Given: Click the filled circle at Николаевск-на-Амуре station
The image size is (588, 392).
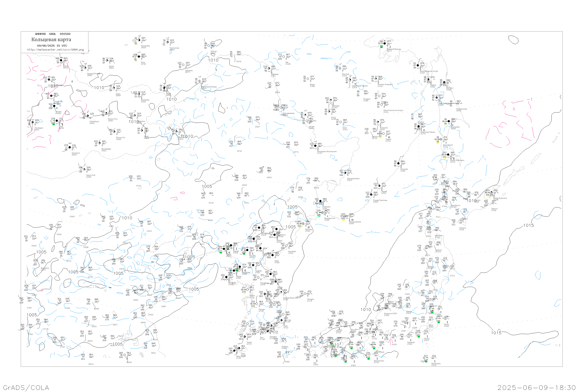Looking at the screenshot, I should pos(418,65).
